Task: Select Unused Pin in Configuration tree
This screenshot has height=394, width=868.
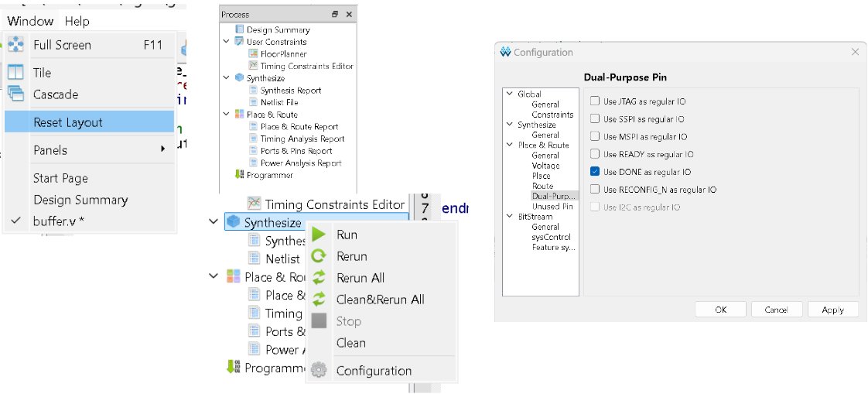Action: click(x=552, y=206)
